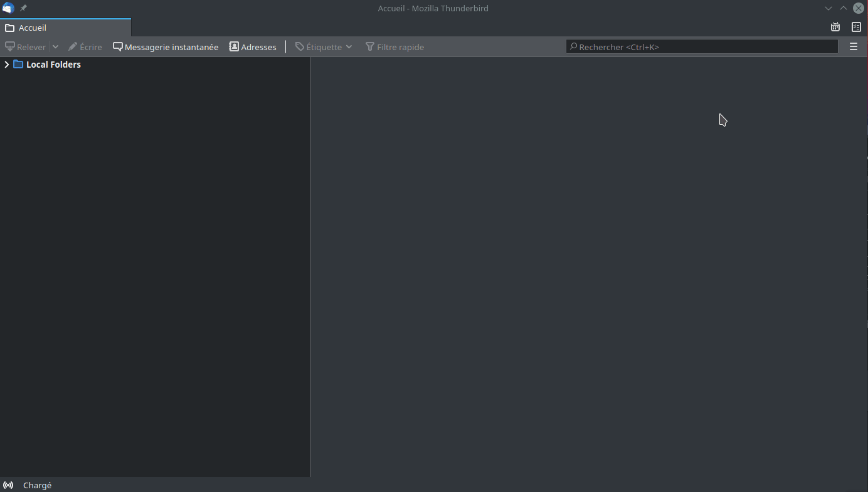
Task: Click the Écrire pencil button
Action: pos(85,47)
